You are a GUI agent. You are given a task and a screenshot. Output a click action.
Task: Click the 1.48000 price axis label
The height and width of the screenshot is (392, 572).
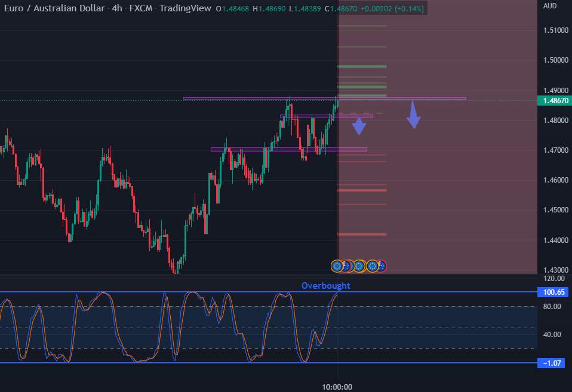point(556,121)
